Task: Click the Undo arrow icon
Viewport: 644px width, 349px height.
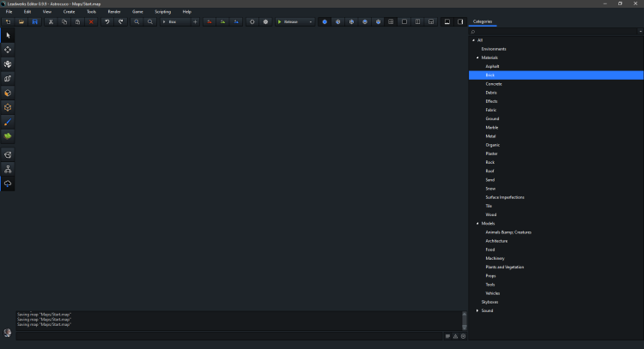Action: point(106,21)
